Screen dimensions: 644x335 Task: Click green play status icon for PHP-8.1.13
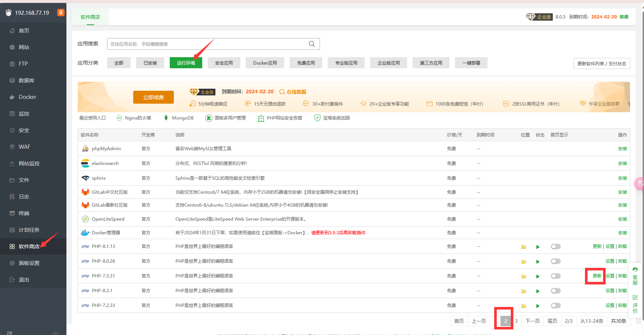coord(538,247)
